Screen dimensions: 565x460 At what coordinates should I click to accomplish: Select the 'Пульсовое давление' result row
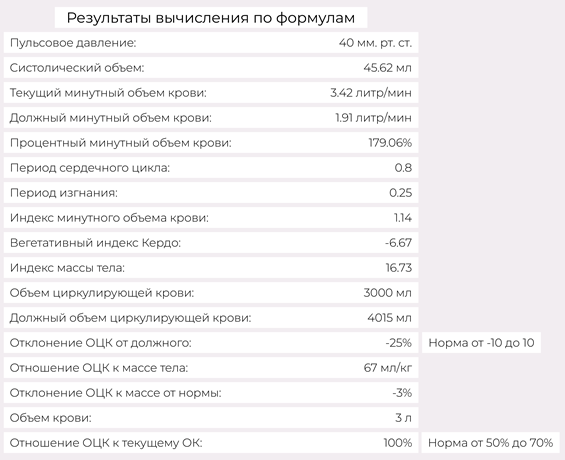[x=211, y=43]
